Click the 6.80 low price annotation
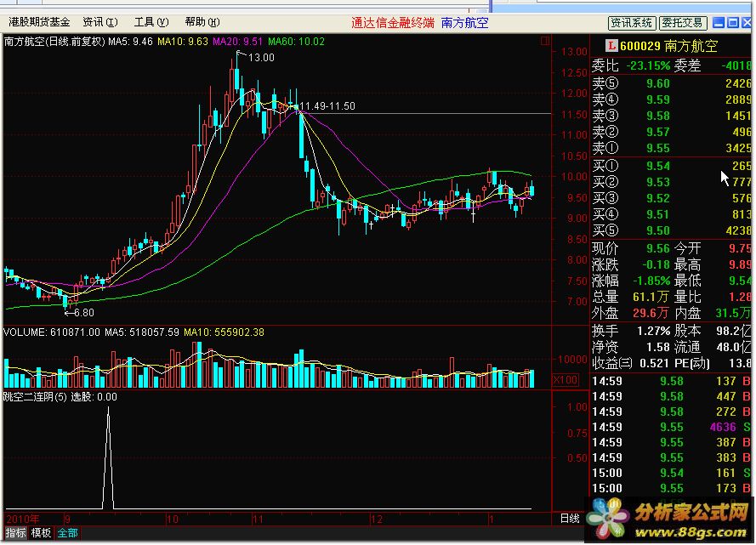This screenshot has height=545, width=756. click(84, 313)
